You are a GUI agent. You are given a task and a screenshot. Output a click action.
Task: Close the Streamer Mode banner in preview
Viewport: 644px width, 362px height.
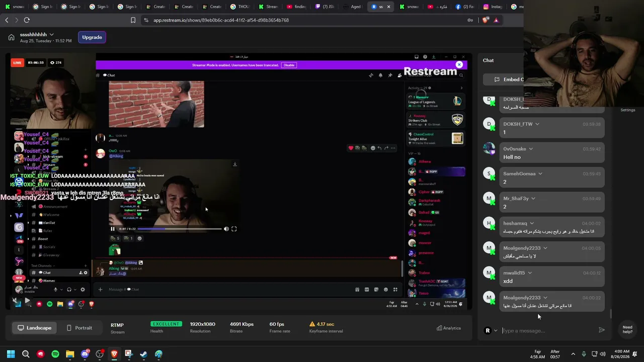tap(459, 65)
